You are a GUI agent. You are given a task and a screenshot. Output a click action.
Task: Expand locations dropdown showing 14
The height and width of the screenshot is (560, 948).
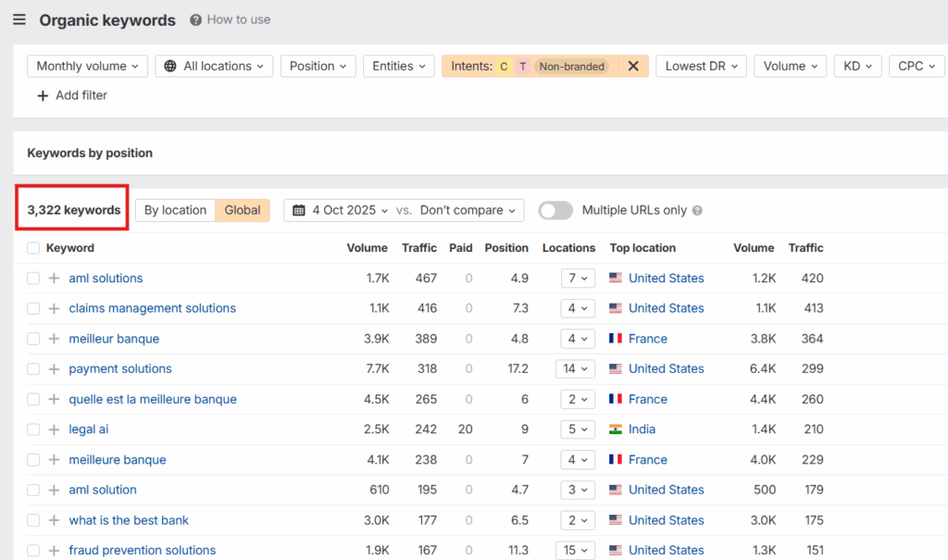click(x=575, y=369)
